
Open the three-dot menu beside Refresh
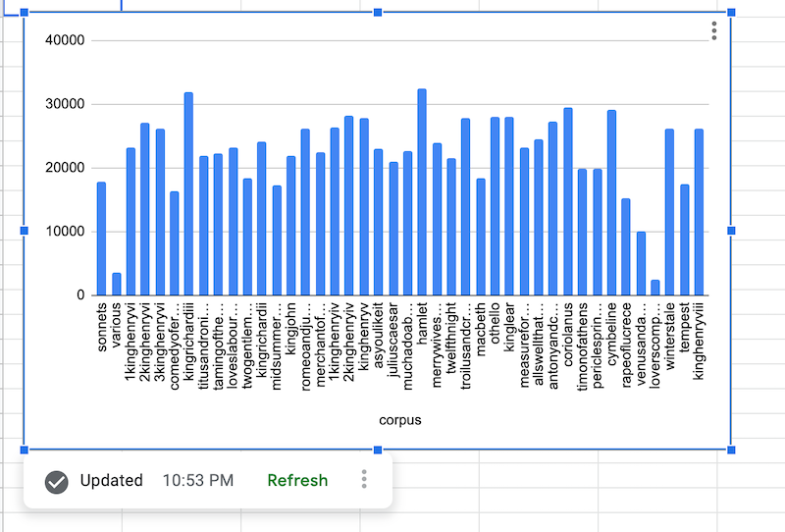pyautogui.click(x=364, y=480)
